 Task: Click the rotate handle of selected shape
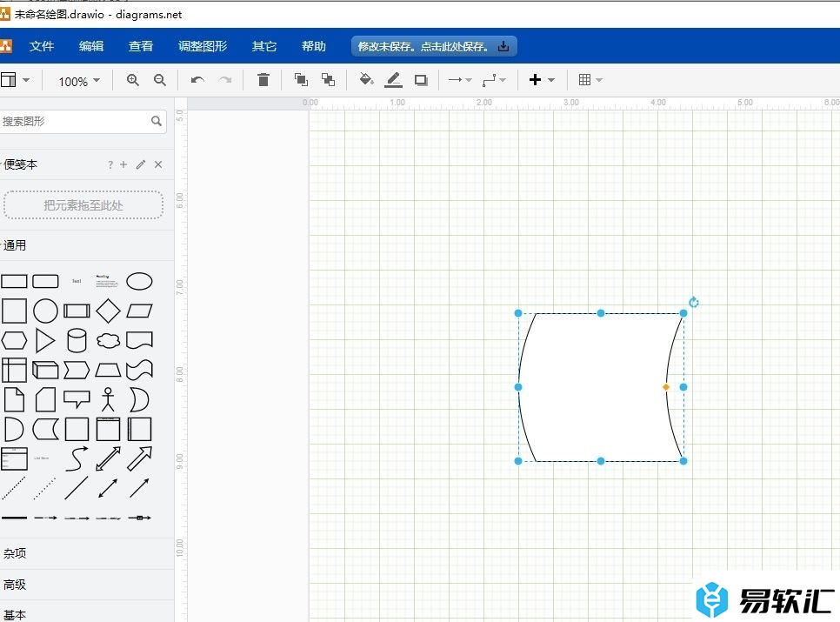pos(694,302)
